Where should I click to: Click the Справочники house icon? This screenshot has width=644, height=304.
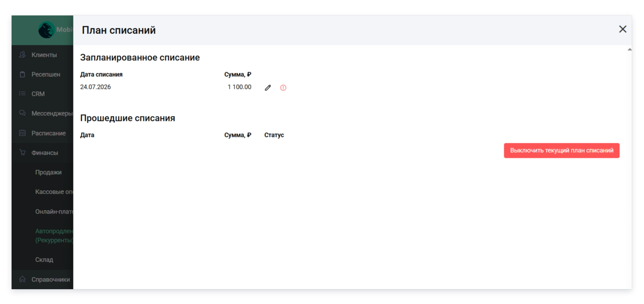pyautogui.click(x=22, y=279)
